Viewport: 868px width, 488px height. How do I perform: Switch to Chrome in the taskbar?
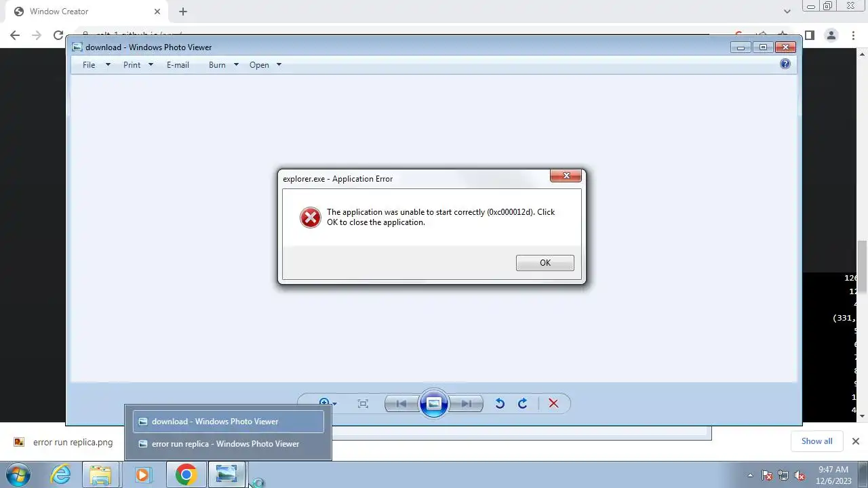pos(186,474)
